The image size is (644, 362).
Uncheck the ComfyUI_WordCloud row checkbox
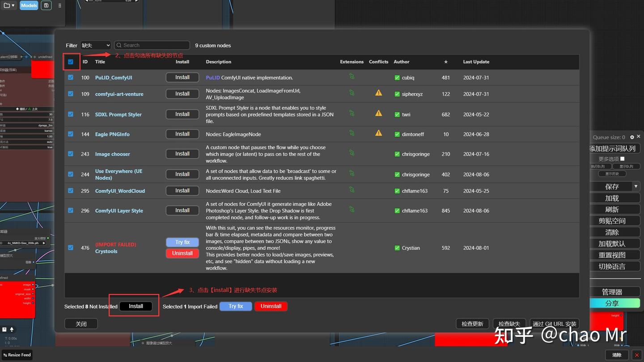click(x=71, y=190)
